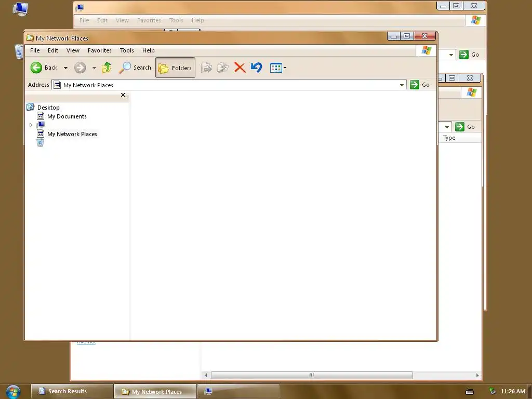532x399 pixels.
Task: Click the Go button in Search Results window
Action: point(465,127)
